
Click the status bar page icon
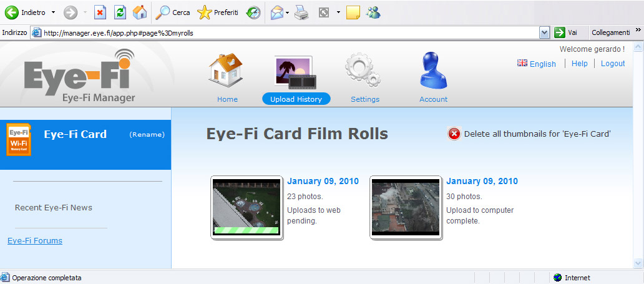click(5, 277)
